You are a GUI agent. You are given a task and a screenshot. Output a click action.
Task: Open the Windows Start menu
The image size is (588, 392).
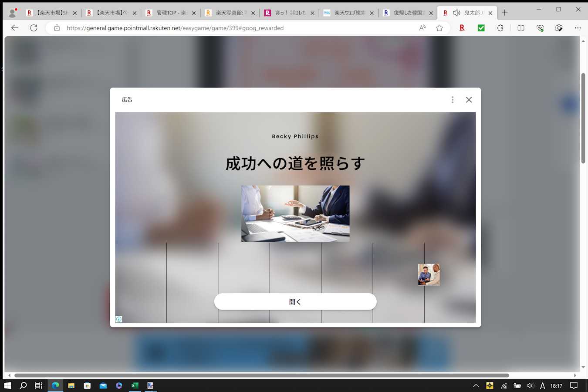(x=7, y=385)
